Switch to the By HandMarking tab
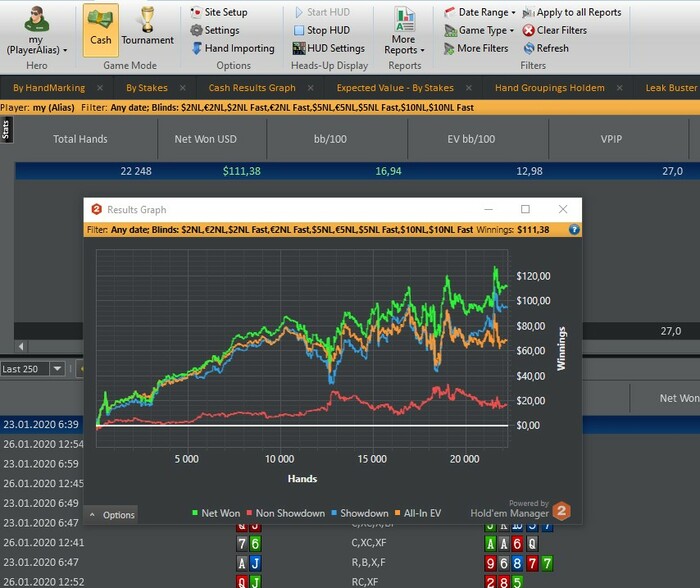700x588 pixels. point(49,88)
